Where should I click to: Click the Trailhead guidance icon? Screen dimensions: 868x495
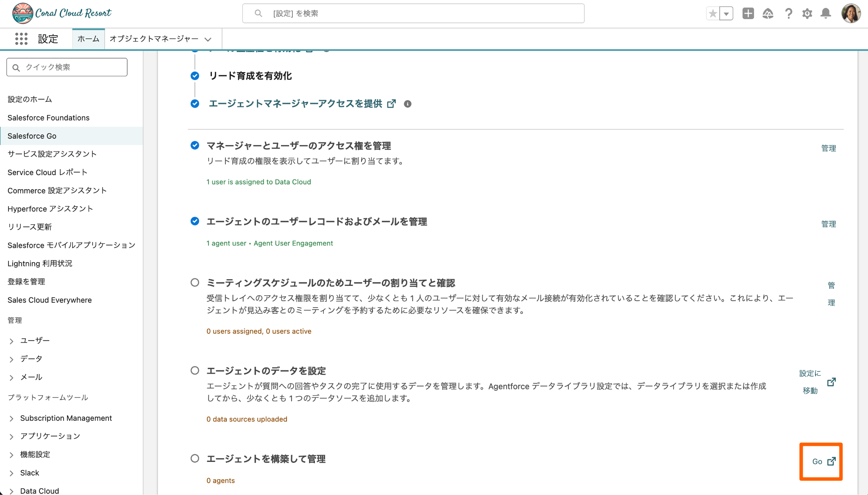click(768, 14)
